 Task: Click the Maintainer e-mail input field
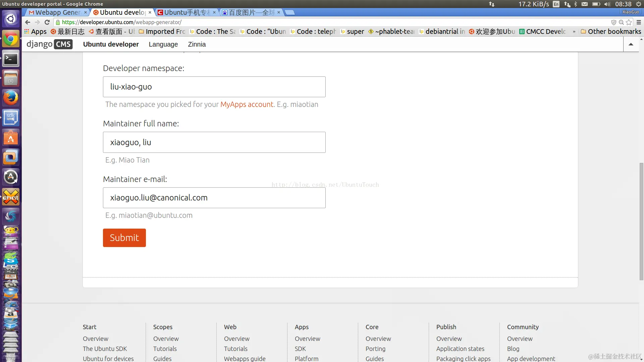214,198
